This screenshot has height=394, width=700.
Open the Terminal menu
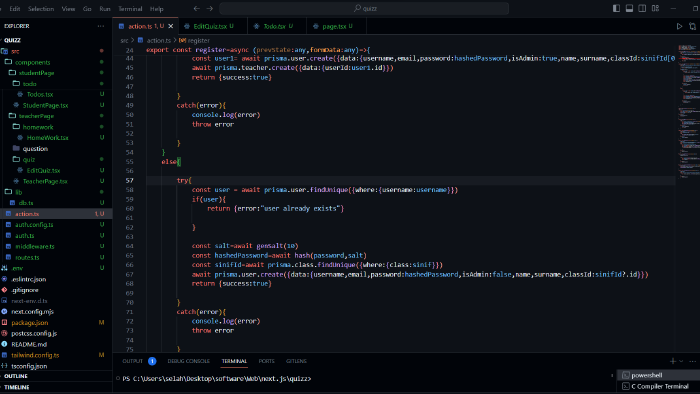pos(130,8)
